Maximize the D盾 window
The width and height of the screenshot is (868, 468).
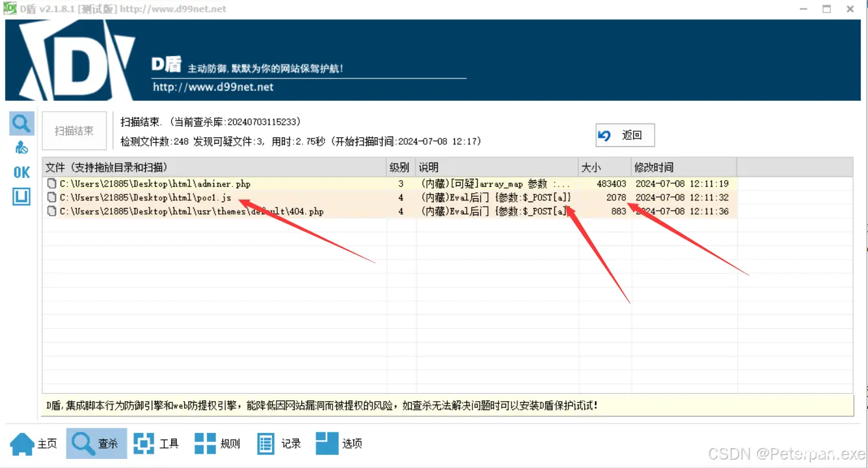(x=827, y=8)
